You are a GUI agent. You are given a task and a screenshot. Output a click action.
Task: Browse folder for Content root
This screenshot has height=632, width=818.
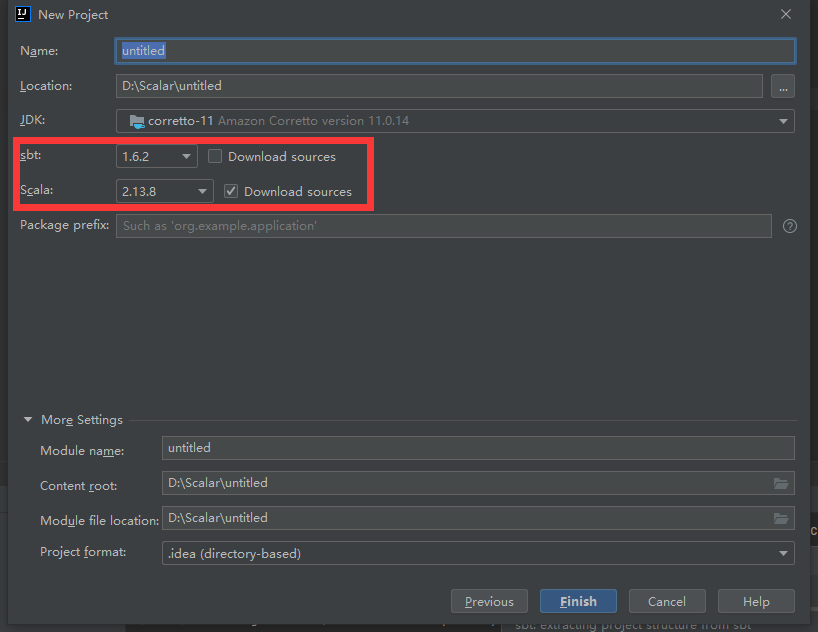tap(780, 483)
